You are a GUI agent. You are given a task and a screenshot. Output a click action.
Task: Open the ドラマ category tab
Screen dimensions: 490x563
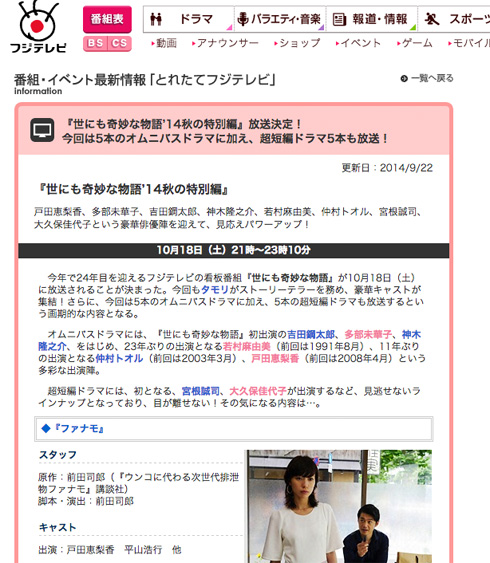click(189, 19)
